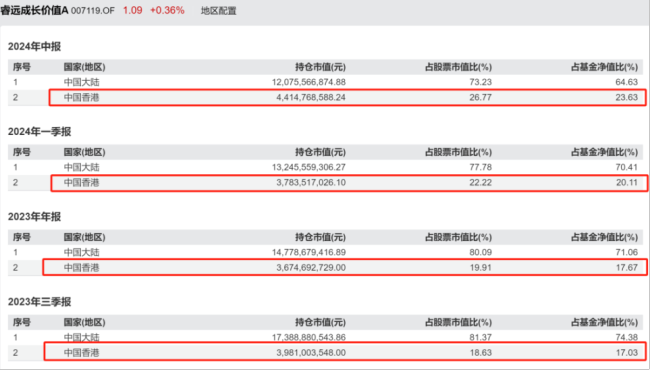This screenshot has height=370, width=650.
Task: Select 中国香港 row in 2023年年报
Action: (x=325, y=268)
